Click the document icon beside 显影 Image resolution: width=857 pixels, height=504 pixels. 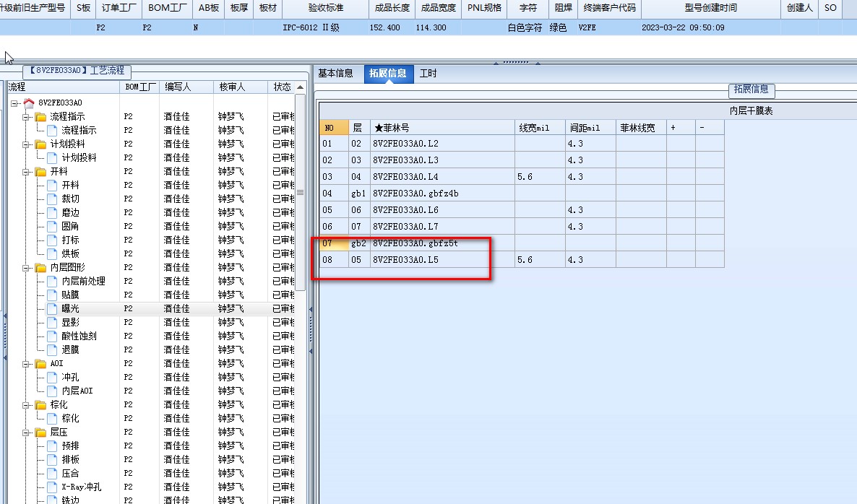point(52,322)
